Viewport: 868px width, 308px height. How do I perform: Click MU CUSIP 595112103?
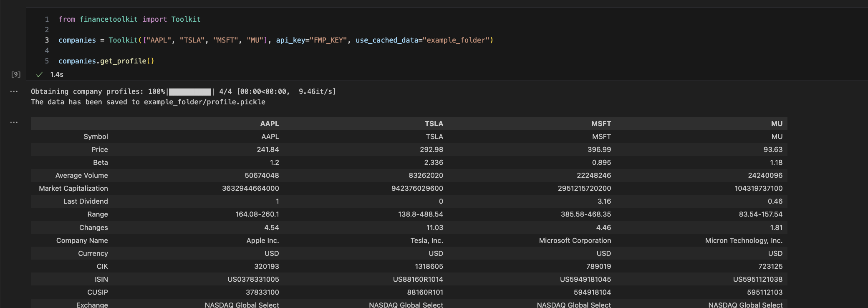[x=765, y=292]
